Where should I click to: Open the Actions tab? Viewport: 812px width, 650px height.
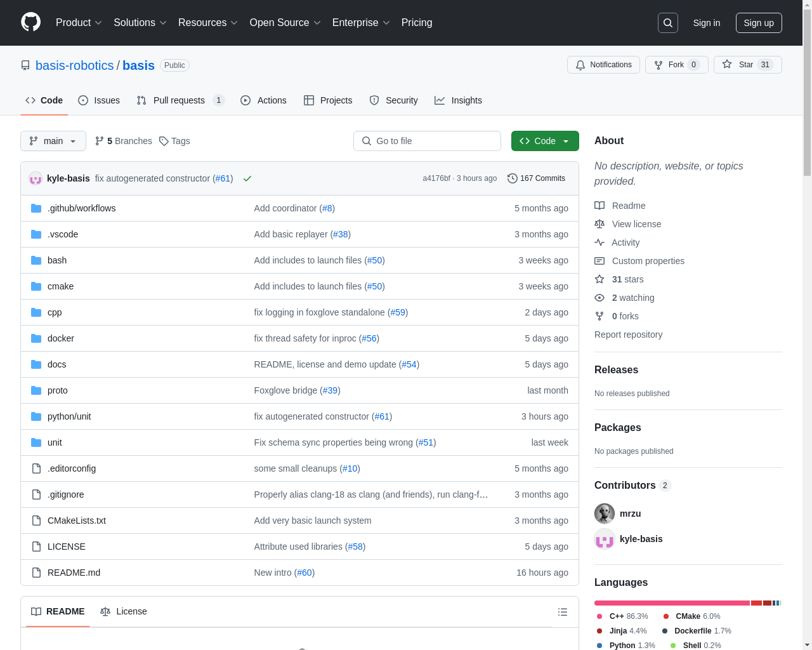click(263, 100)
